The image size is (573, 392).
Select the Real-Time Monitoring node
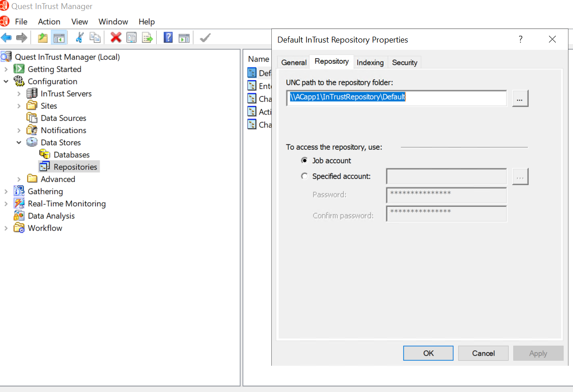coord(67,204)
